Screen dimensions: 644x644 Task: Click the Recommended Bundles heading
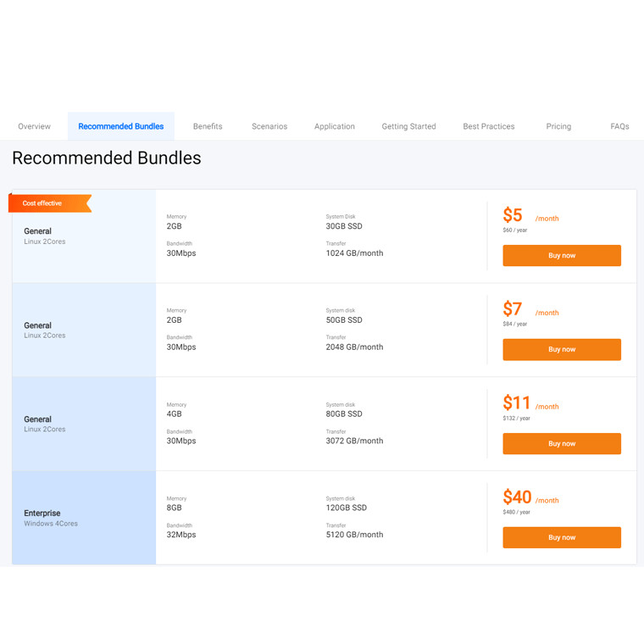pyautogui.click(x=107, y=158)
